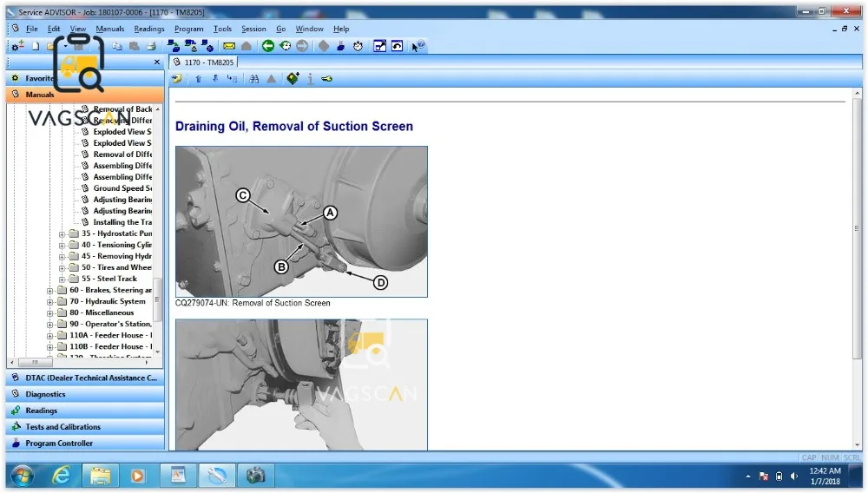This screenshot has width=868, height=493.
Task: Expand the '55 - Steel Track' folder
Action: [62, 279]
